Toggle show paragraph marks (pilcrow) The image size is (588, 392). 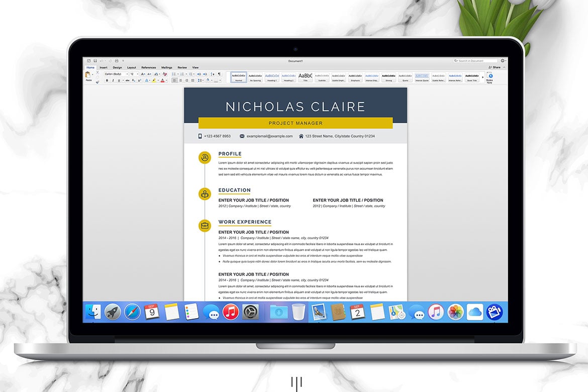219,74
